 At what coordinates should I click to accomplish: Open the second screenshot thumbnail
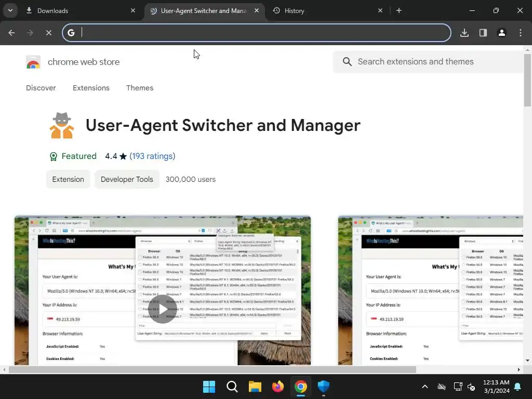[431, 290]
